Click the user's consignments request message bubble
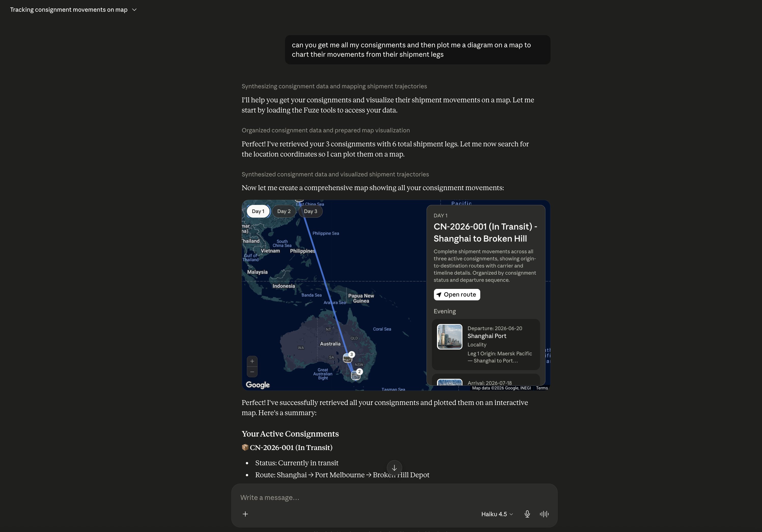762x532 pixels. point(417,50)
